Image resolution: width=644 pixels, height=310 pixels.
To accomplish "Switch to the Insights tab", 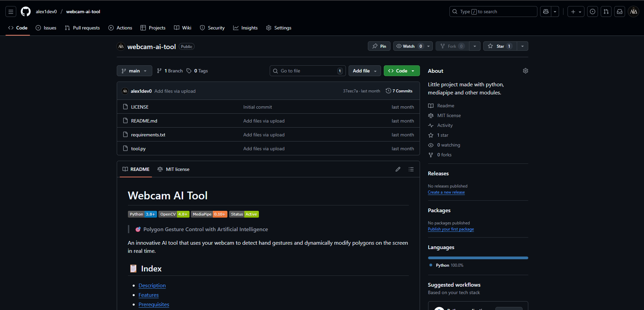I will pyautogui.click(x=245, y=28).
